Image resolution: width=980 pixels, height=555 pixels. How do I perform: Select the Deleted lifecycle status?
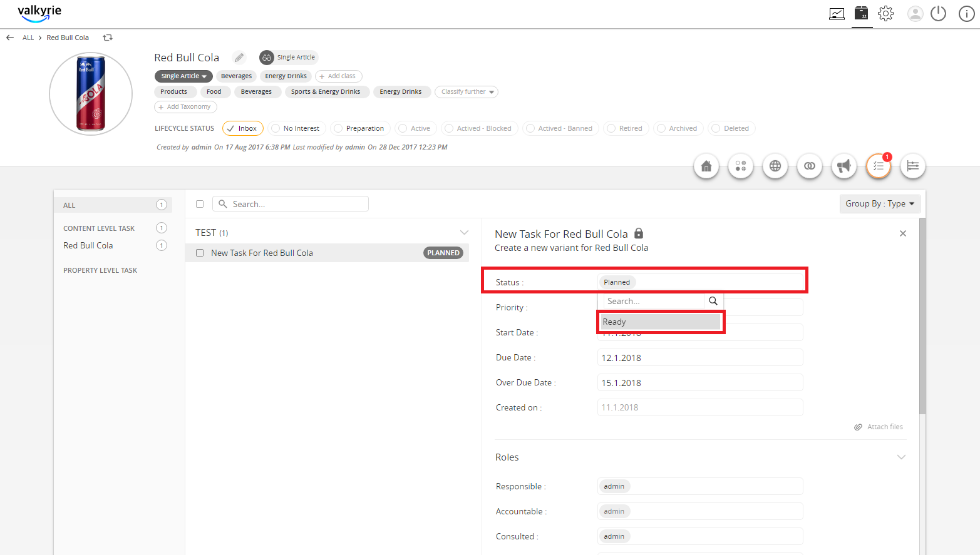tap(732, 128)
